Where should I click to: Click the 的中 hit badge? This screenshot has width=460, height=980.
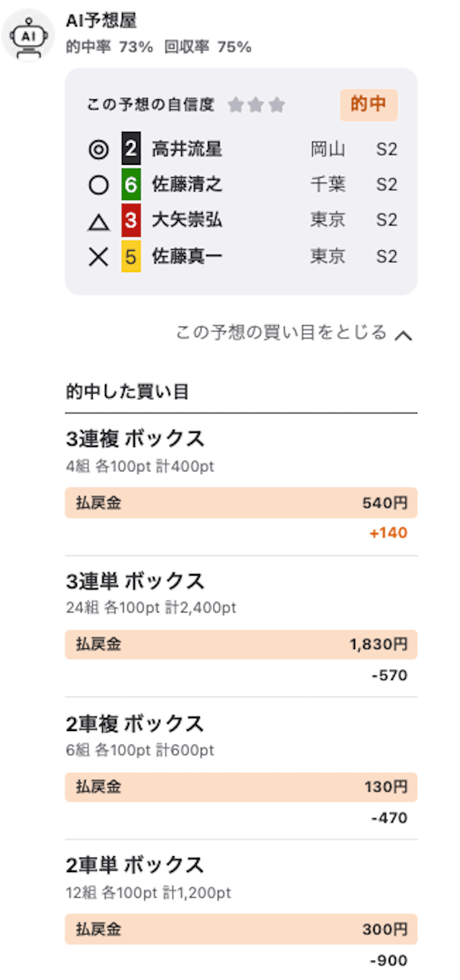[369, 105]
